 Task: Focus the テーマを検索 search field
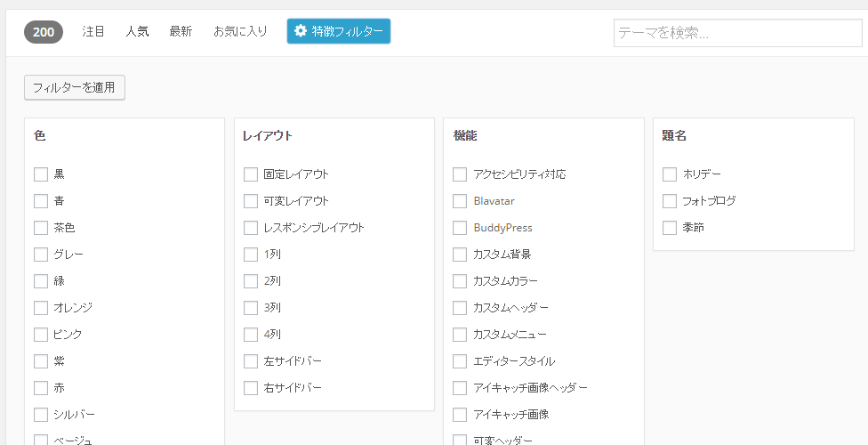[737, 34]
